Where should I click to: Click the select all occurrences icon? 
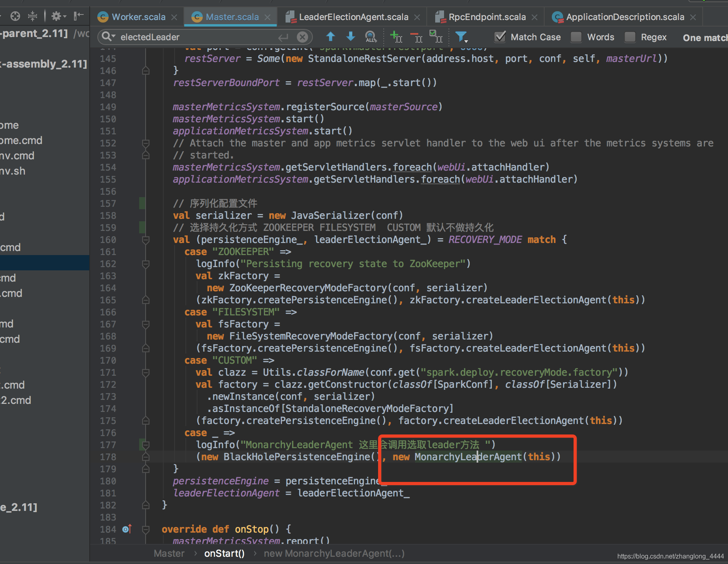tap(436, 37)
